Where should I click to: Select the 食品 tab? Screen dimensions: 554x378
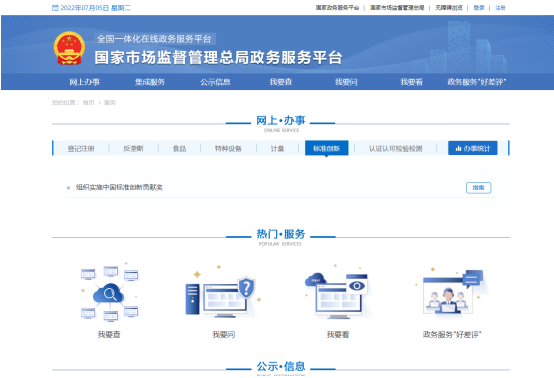click(179, 148)
